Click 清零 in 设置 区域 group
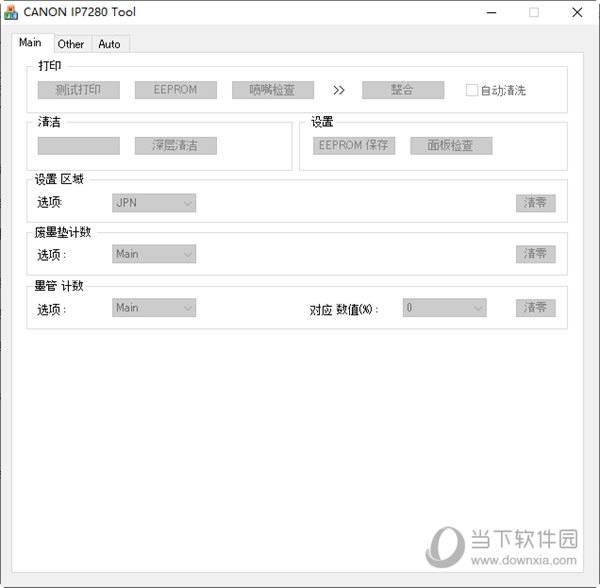Viewport: 600px width, 588px height. click(535, 203)
